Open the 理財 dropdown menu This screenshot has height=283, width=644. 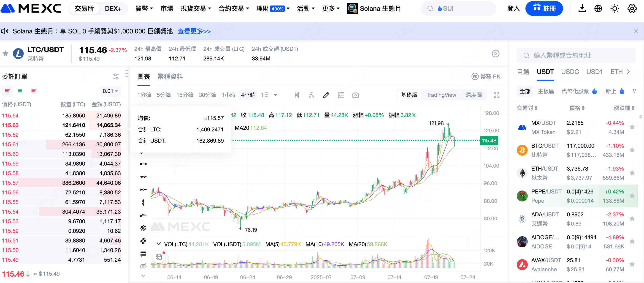(x=273, y=8)
